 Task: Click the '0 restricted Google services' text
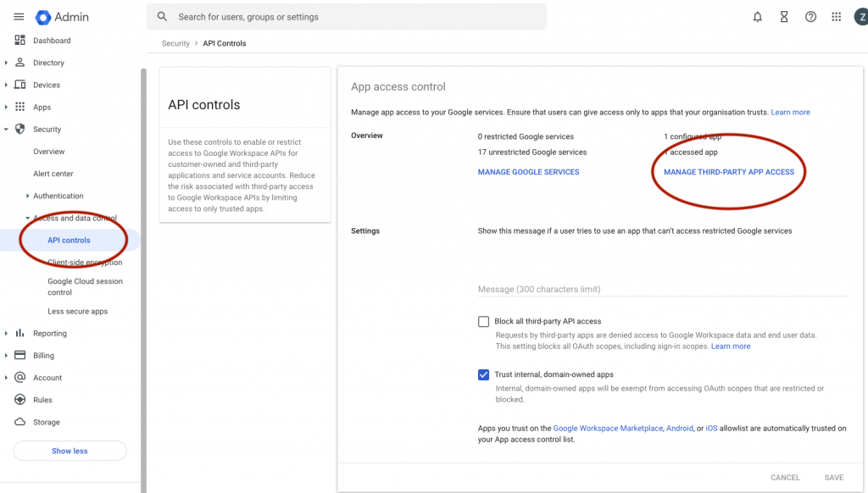(526, 136)
